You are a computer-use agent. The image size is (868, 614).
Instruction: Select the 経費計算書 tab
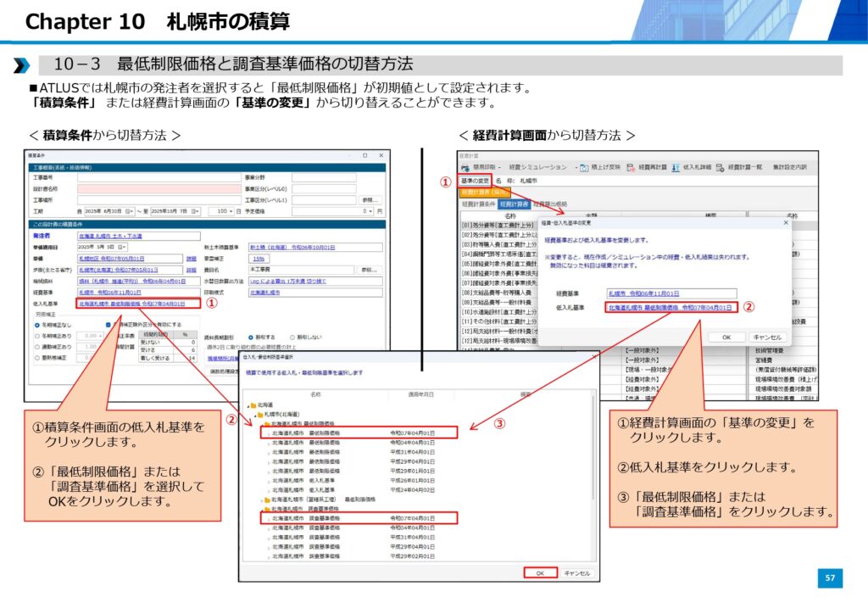514,204
